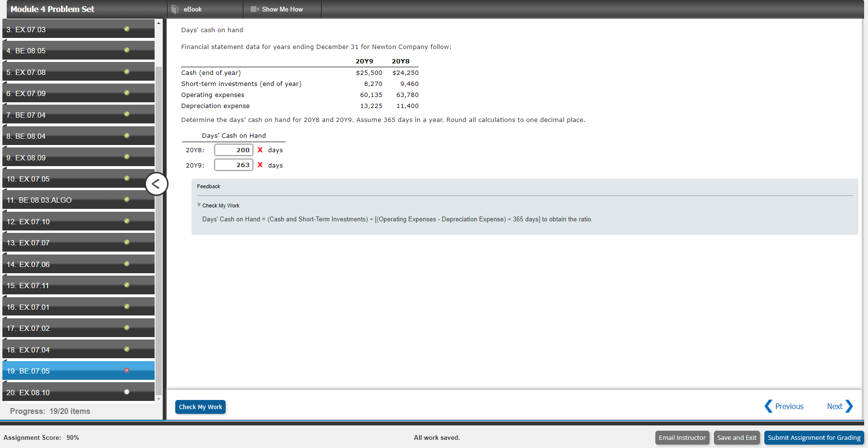This screenshot has height=448, width=868.
Task: Click the Email Instructor button
Action: click(x=682, y=437)
